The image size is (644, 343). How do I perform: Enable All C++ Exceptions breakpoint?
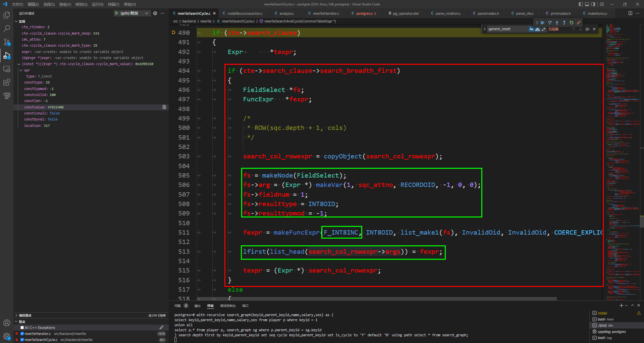coord(22,328)
